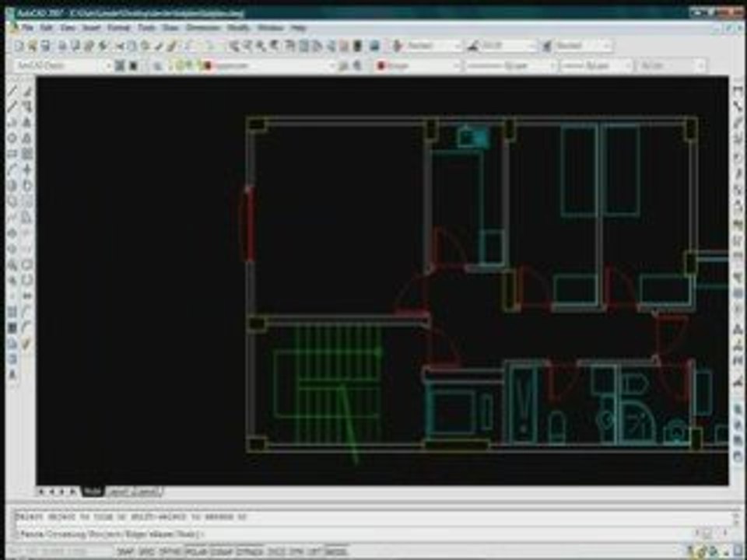Open the Modify menu
This screenshot has width=747, height=560.
tap(238, 28)
